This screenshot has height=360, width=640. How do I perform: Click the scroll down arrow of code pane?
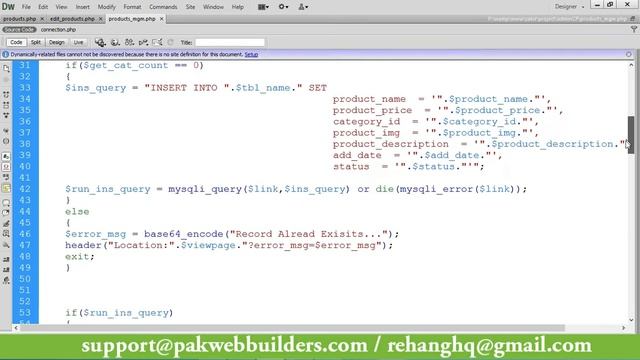631,320
